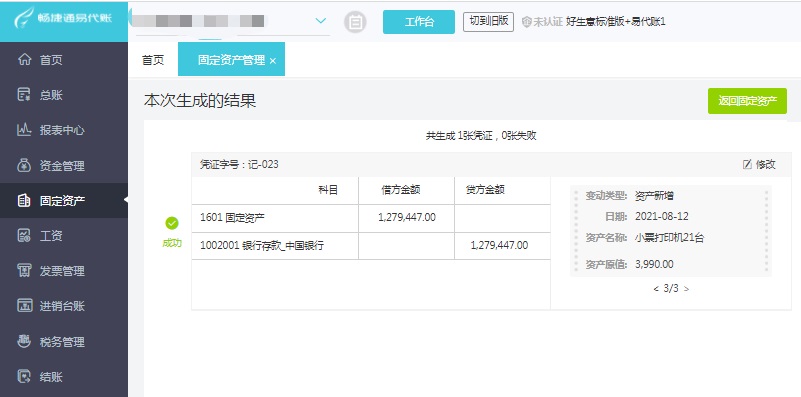
Task: Click the round calendar icon beside company selector
Action: [355, 22]
